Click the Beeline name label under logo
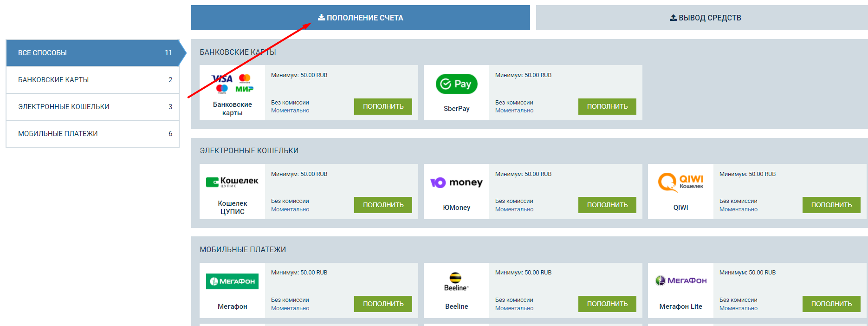Screen dimensions: 868x326 click(457, 306)
